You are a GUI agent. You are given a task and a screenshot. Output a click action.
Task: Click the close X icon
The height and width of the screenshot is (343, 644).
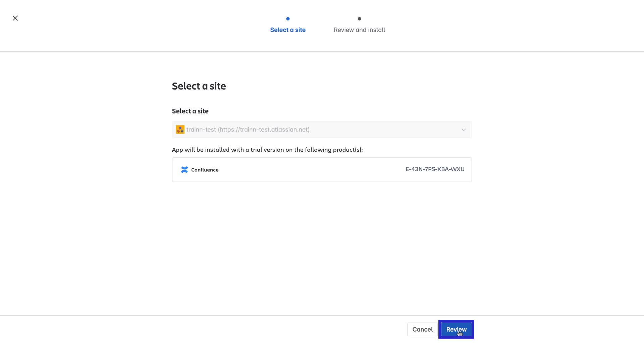click(15, 18)
